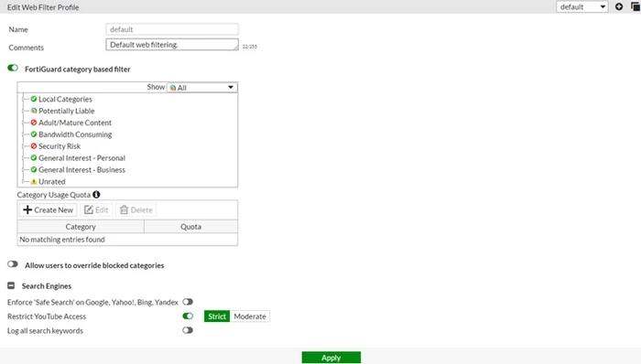Click the icon in the Show All dropdown
This screenshot has height=364, width=641.
coord(173,88)
